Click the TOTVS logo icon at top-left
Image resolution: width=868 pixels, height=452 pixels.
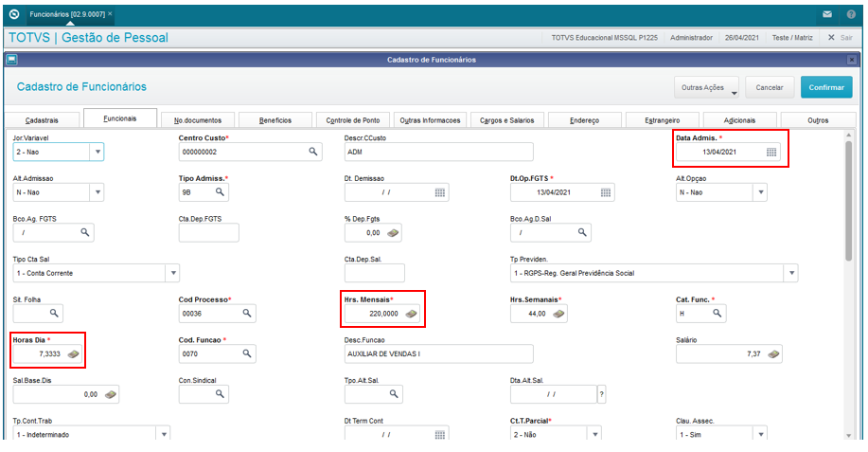click(14, 14)
